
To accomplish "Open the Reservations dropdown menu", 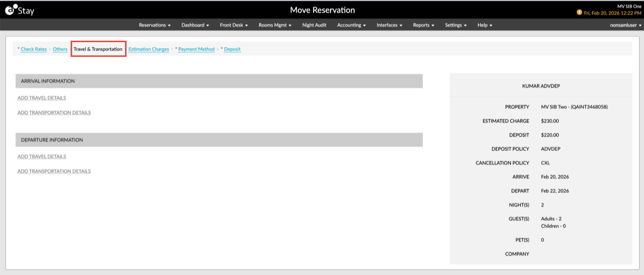I will pyautogui.click(x=155, y=25).
